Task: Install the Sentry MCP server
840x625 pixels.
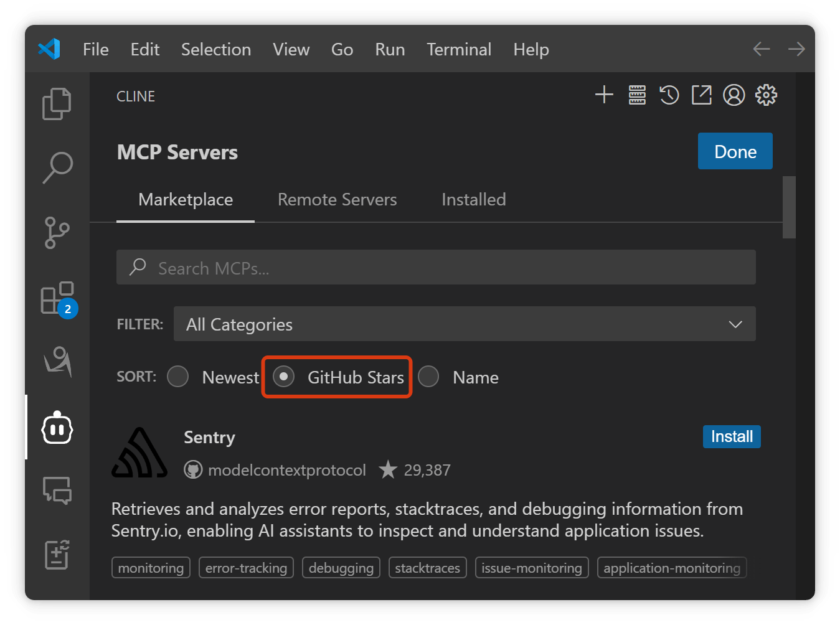Action: click(732, 436)
